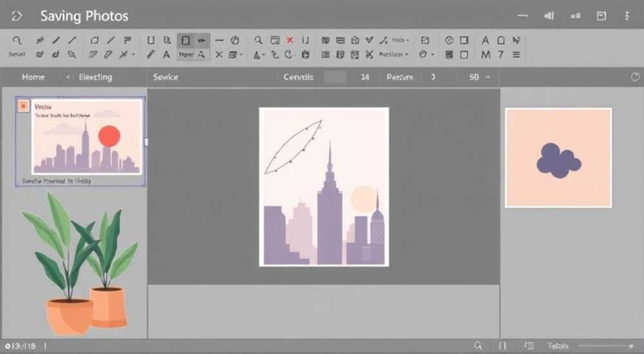Select the cloud image thumbnail on the right
This screenshot has height=354, width=644.
coord(558,158)
